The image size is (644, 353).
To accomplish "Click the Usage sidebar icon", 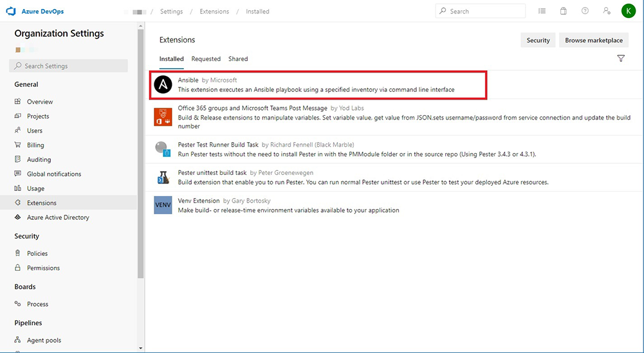I will (17, 188).
